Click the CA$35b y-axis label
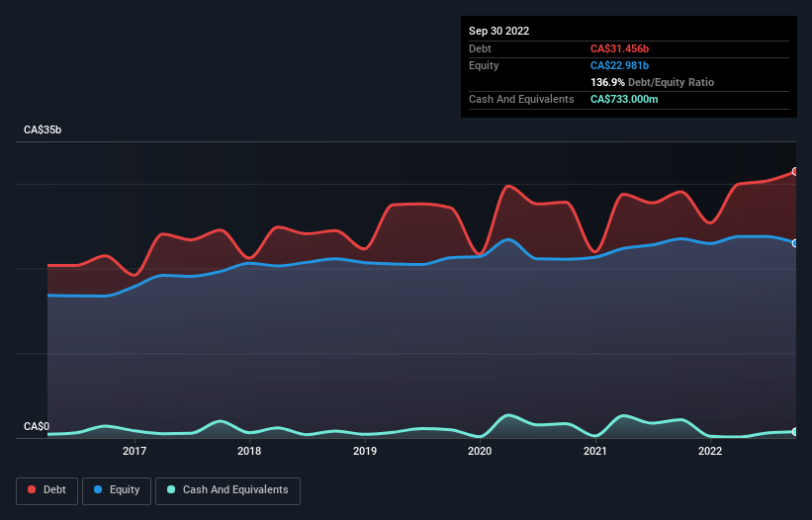The image size is (812, 520). coord(43,130)
